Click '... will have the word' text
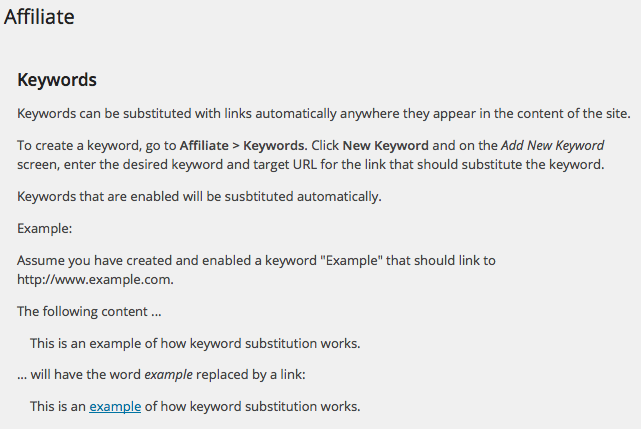The width and height of the screenshot is (641, 429). click(79, 375)
